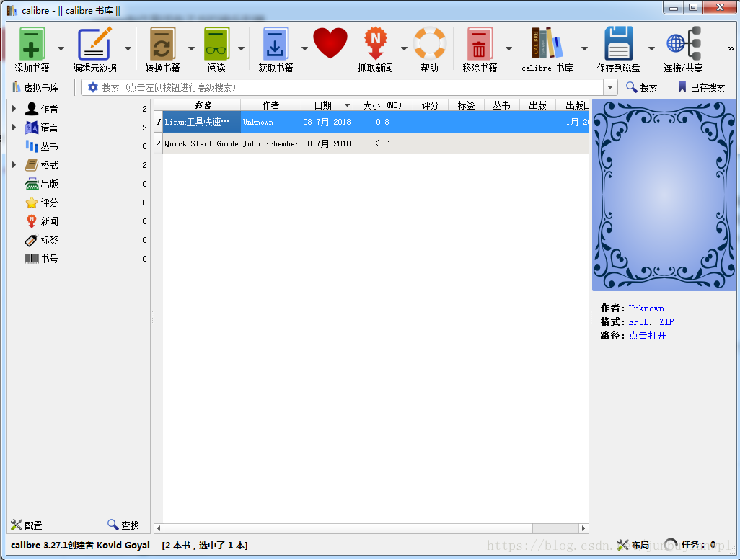Select the Linux工具快速 book row
The height and width of the screenshot is (560, 740).
371,122
